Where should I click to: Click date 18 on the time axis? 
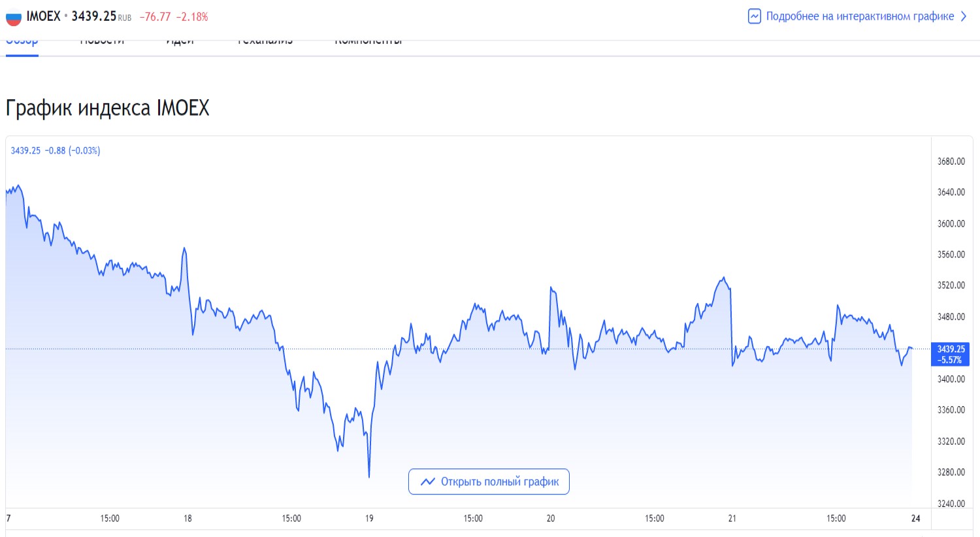point(188,519)
